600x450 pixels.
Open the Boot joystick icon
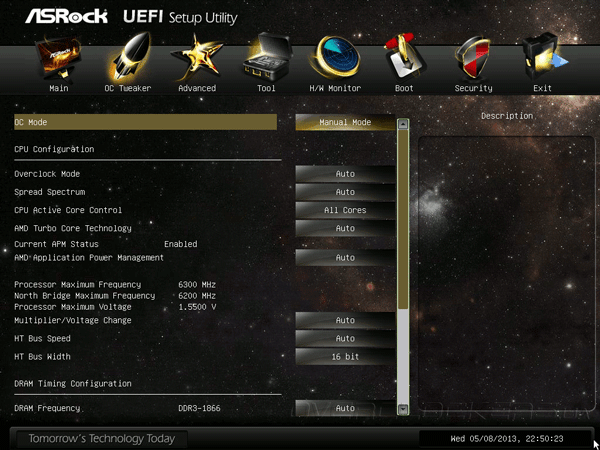[403, 57]
